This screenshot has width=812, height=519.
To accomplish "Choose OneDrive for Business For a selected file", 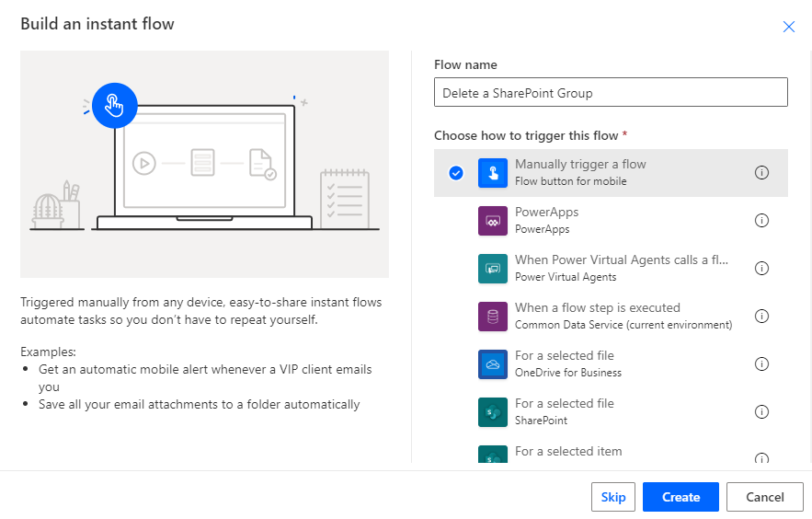I will click(x=612, y=364).
